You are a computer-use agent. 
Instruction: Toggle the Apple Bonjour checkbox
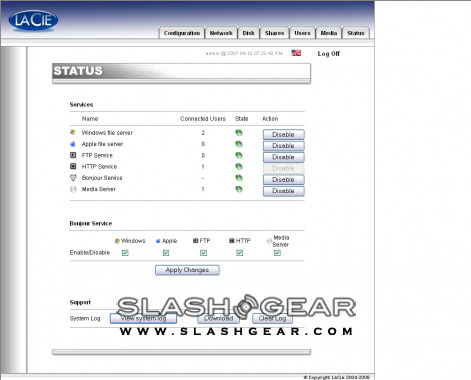coord(166,253)
